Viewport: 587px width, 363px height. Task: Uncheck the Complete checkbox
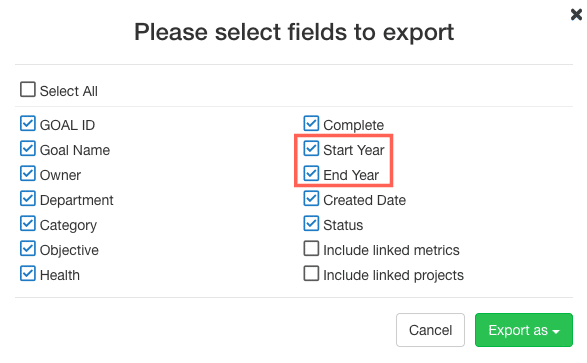[311, 123]
